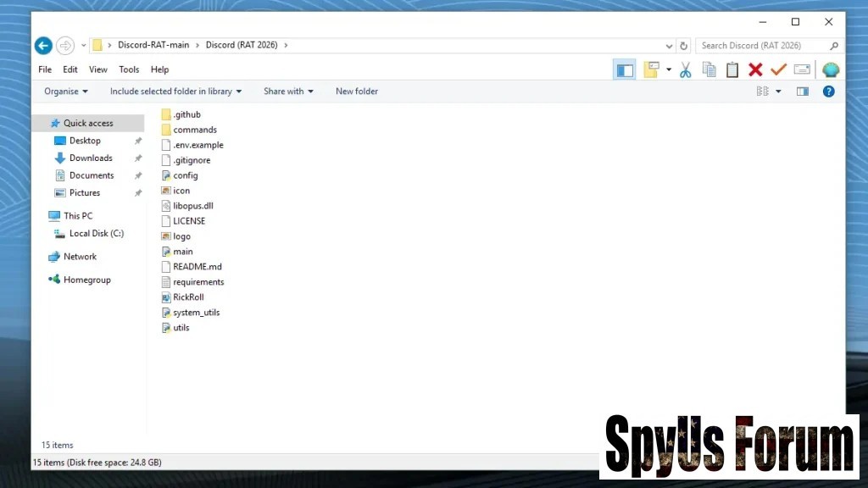Select Downloads in Quick access sidebar
Image resolution: width=868 pixels, height=488 pixels.
(91, 158)
